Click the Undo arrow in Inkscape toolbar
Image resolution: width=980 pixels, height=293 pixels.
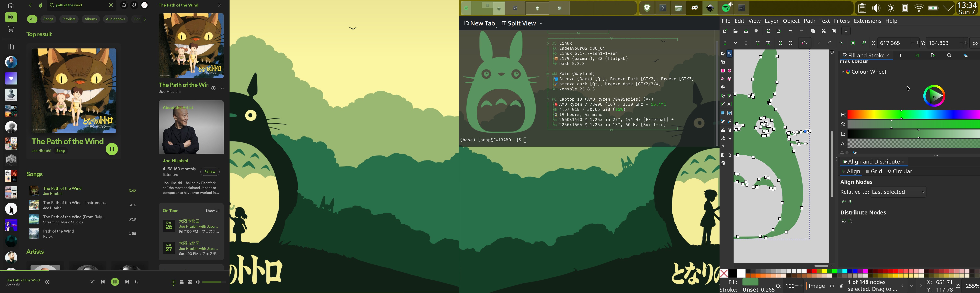point(791,31)
